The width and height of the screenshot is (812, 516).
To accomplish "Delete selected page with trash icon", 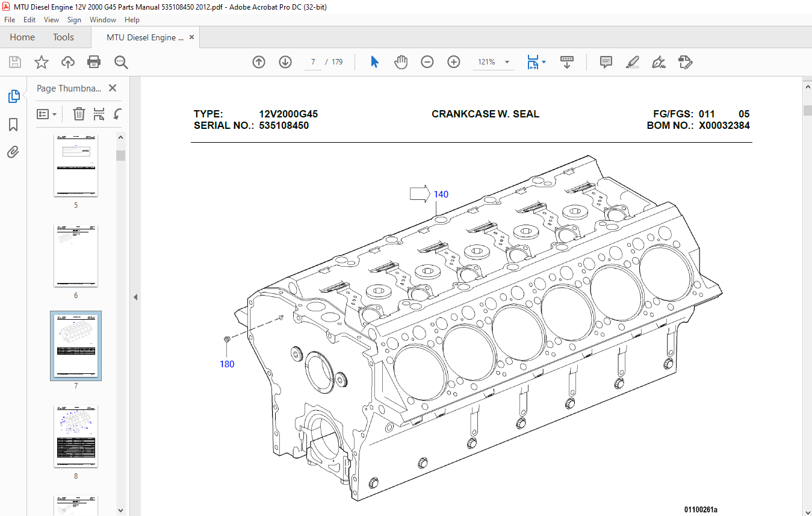I will point(79,114).
